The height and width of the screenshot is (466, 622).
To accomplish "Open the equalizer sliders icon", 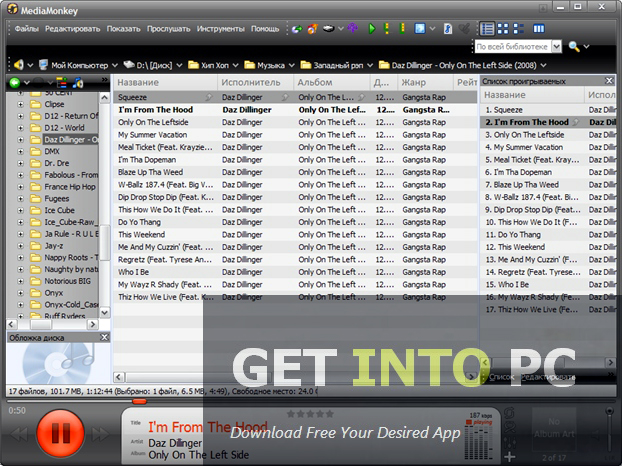I will [x=510, y=441].
